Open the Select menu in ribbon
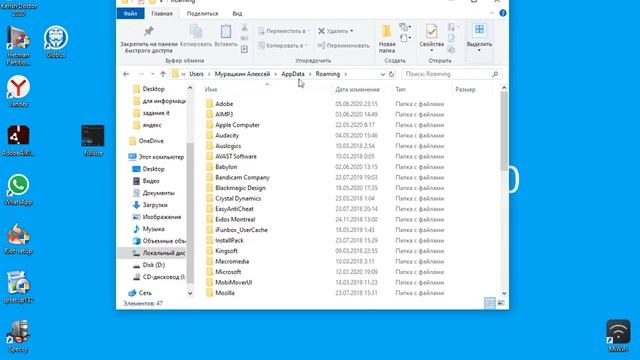This screenshot has width=640, height=360. [x=479, y=38]
